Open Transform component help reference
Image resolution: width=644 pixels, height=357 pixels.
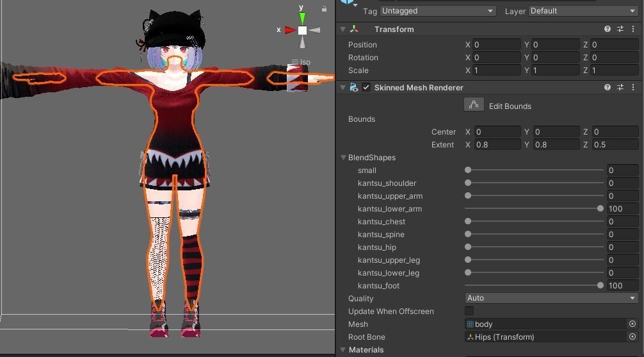[x=608, y=29]
